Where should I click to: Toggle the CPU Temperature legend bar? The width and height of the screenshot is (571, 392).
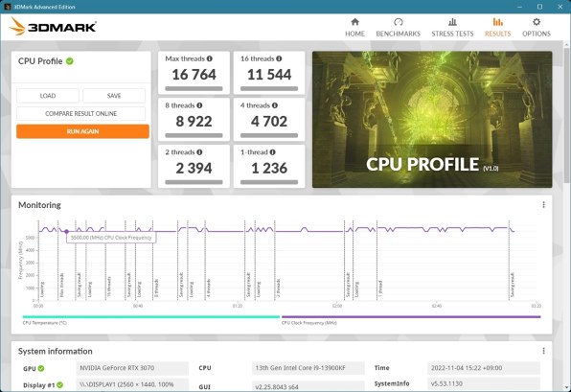point(151,317)
